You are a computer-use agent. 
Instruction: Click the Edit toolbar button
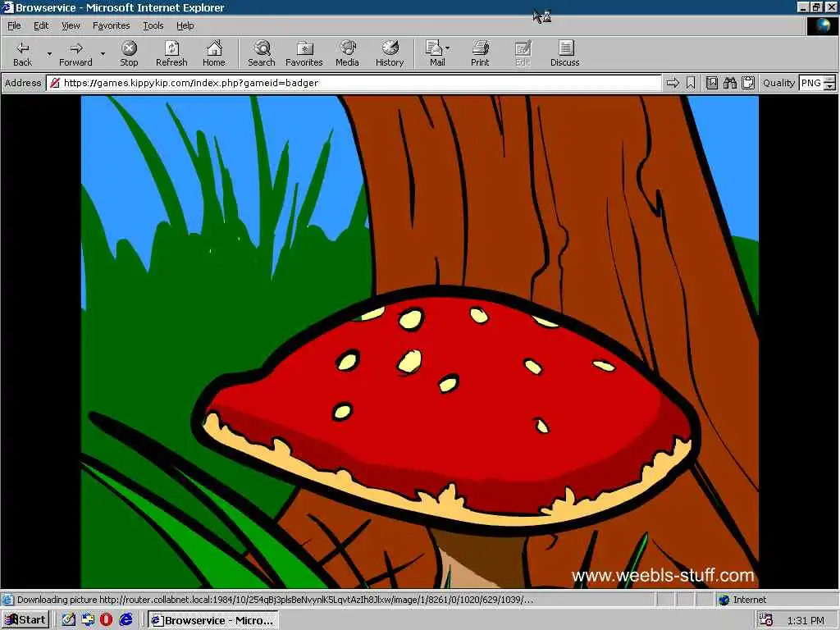click(x=523, y=53)
